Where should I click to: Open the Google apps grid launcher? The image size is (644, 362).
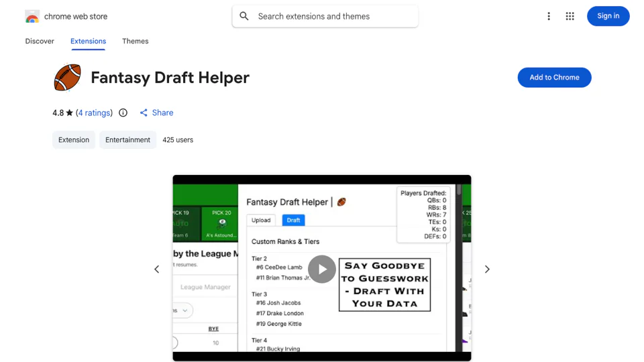point(570,16)
